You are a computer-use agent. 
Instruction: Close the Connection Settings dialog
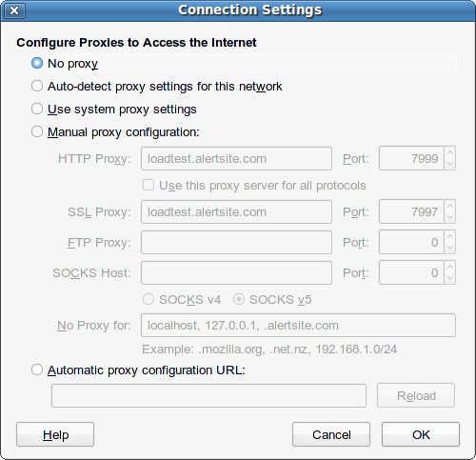pos(14,10)
